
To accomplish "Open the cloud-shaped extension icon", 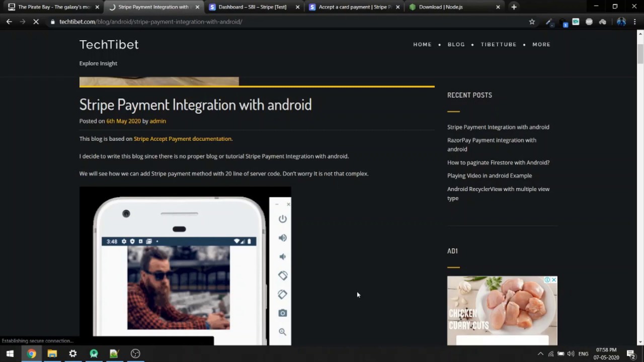I will (x=602, y=22).
